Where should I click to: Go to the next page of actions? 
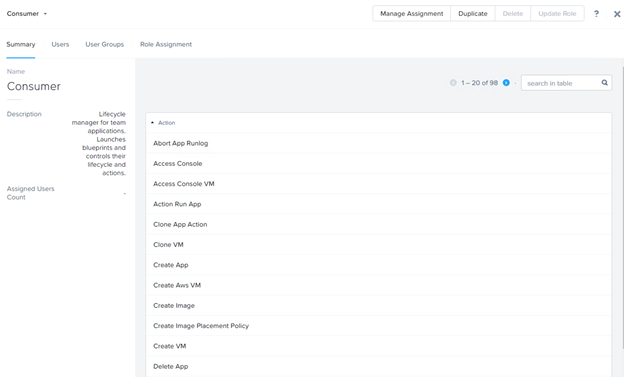coord(506,83)
